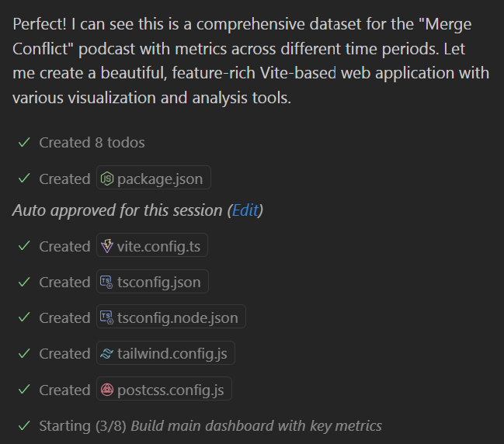Click the checkmark beside Starting (3/8) step

[24, 425]
